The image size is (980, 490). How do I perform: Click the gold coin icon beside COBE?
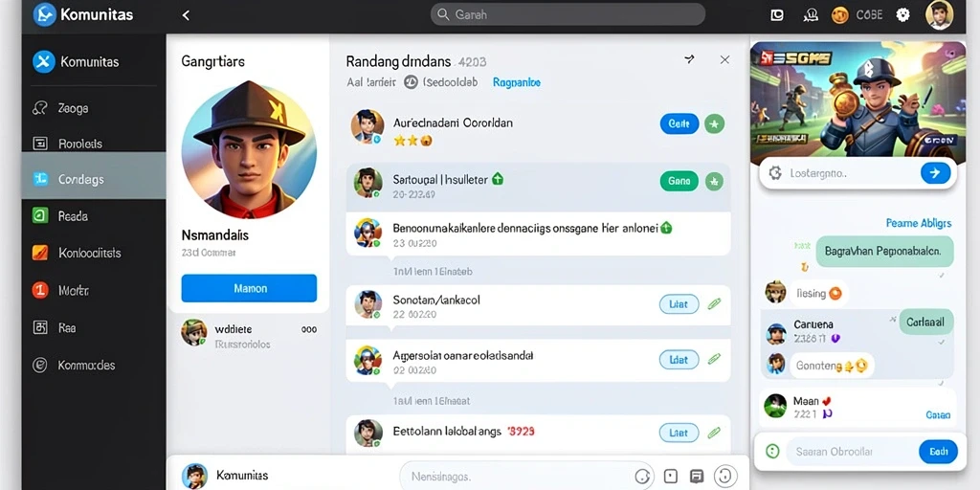[x=839, y=15]
